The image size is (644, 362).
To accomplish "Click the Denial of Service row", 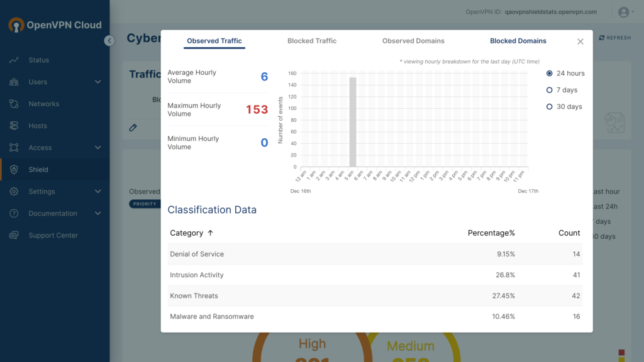I will pyautogui.click(x=375, y=254).
